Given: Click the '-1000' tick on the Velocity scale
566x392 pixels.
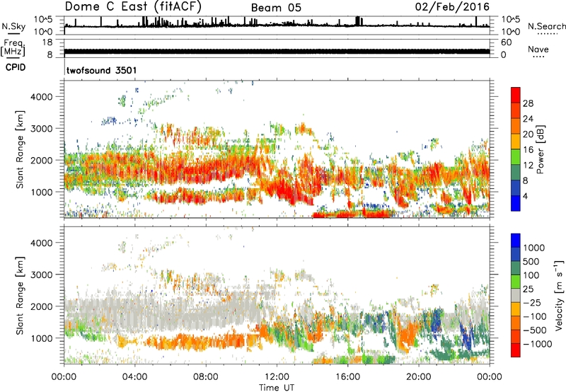Looking at the screenshot, I should pyautogui.click(x=537, y=344).
